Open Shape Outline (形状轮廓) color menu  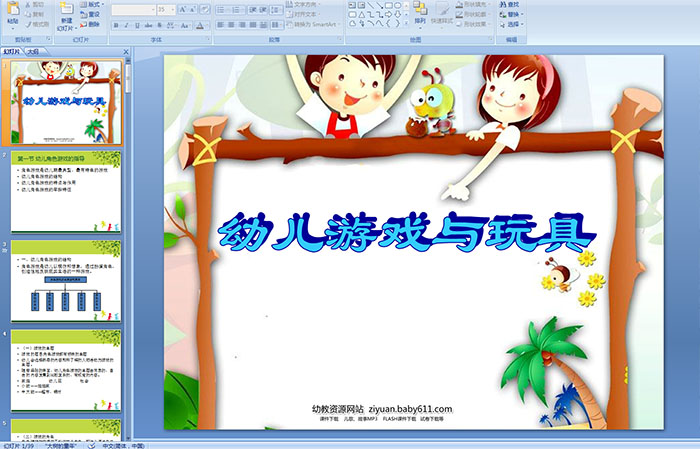point(474,14)
